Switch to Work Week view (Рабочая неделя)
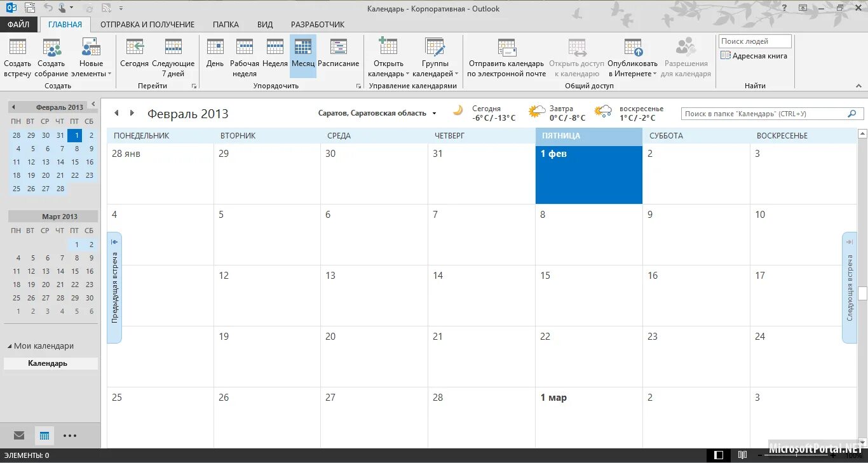Image resolution: width=868 pixels, height=463 pixels. point(245,57)
